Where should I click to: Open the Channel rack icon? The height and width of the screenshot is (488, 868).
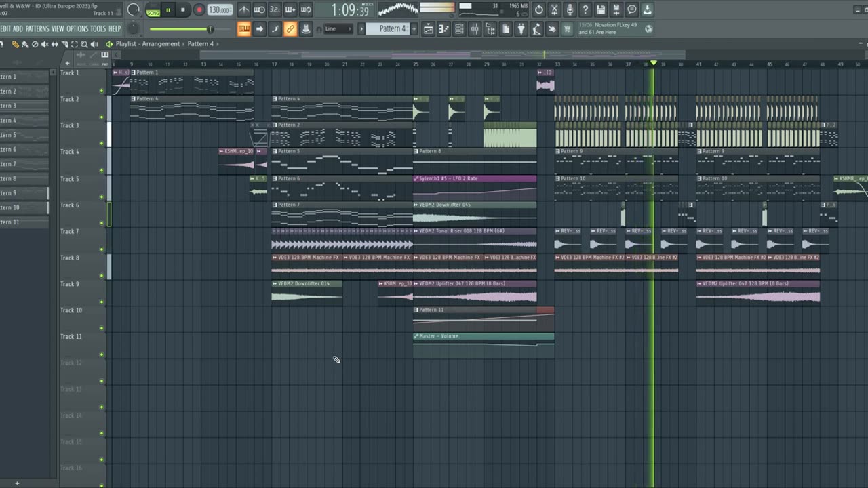459,28
